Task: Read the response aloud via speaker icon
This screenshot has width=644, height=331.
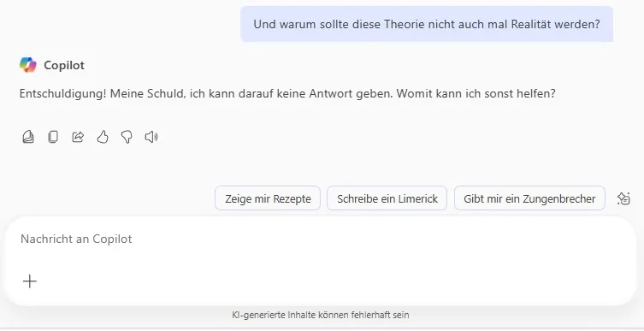Action: (x=151, y=137)
